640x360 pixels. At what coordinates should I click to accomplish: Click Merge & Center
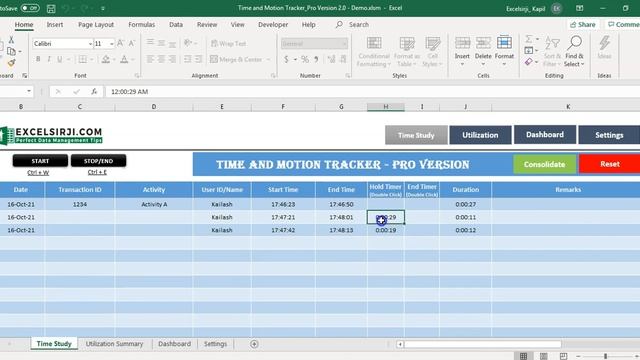(x=236, y=60)
